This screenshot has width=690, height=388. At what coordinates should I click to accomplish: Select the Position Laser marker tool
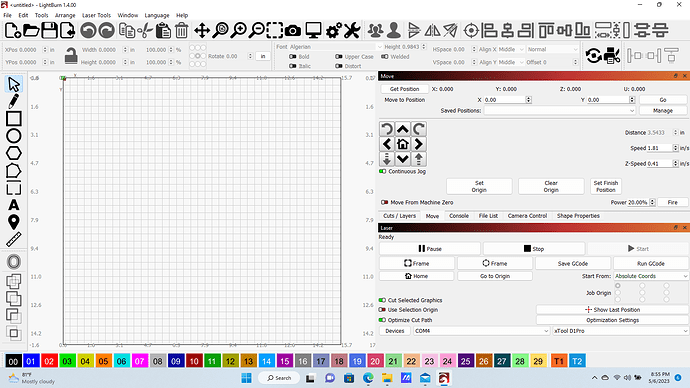(14, 222)
